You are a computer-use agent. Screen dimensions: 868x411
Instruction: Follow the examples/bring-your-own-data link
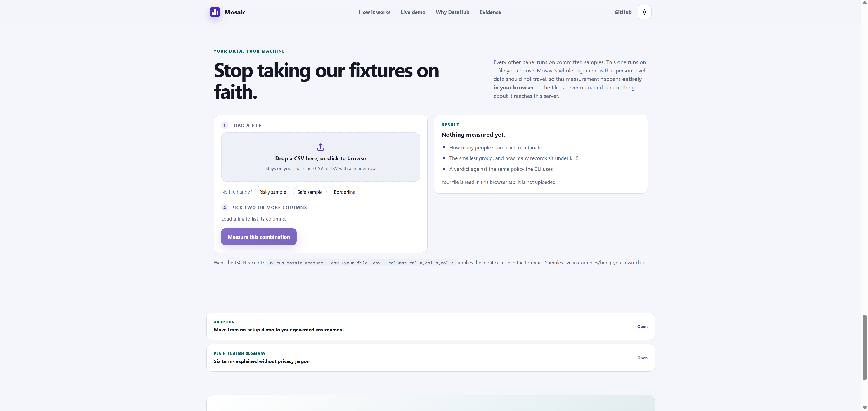[x=611, y=263]
